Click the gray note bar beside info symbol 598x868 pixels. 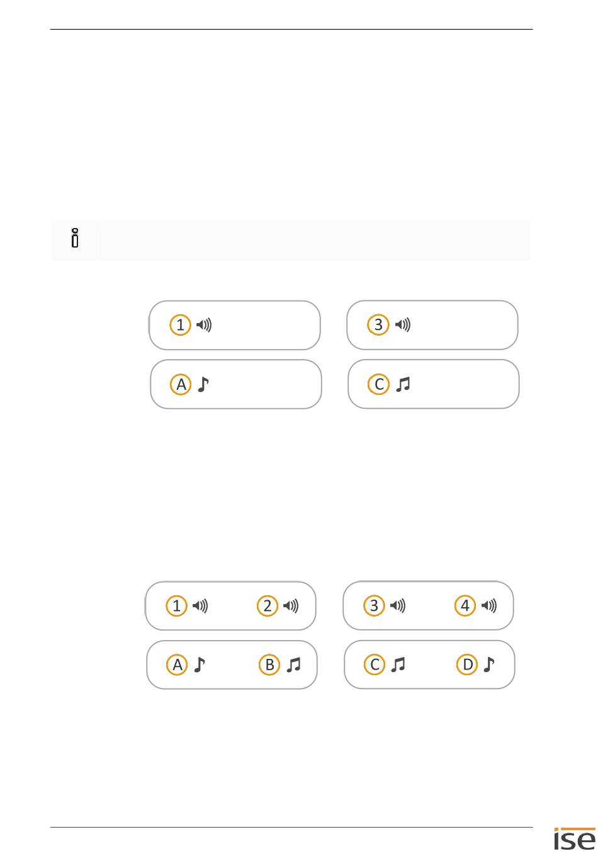pos(315,240)
